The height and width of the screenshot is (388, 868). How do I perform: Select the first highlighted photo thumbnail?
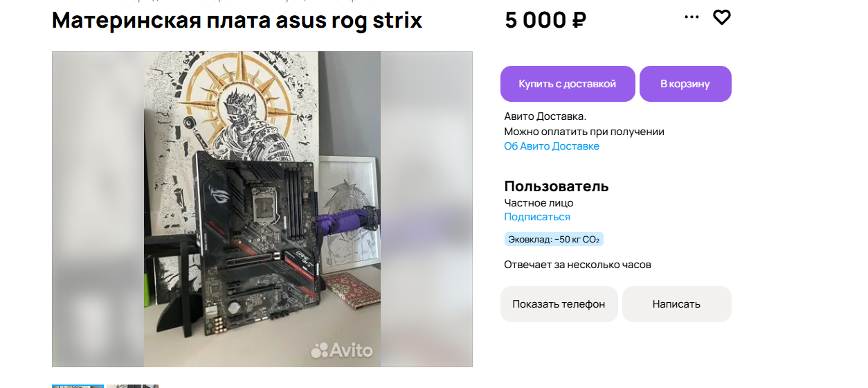tap(78, 386)
